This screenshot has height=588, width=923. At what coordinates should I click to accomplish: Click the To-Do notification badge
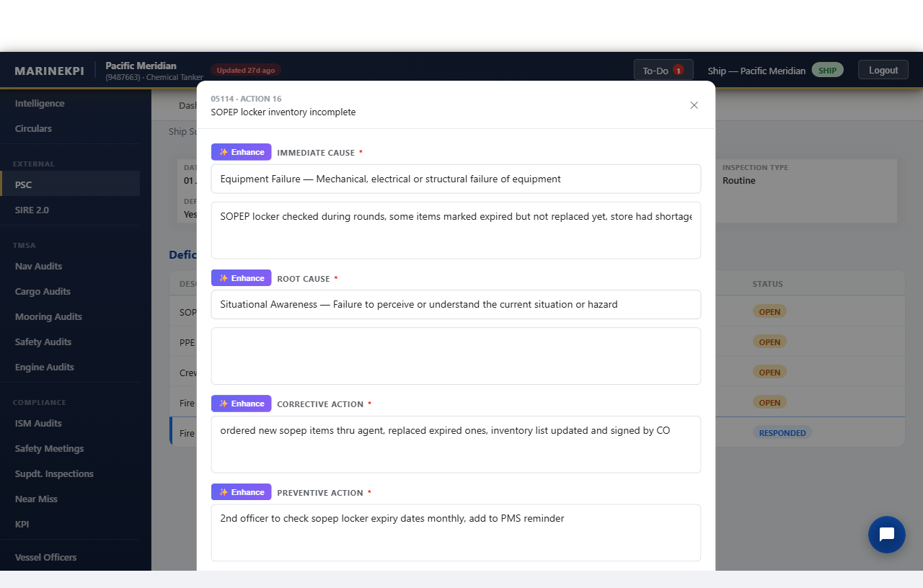(x=678, y=70)
